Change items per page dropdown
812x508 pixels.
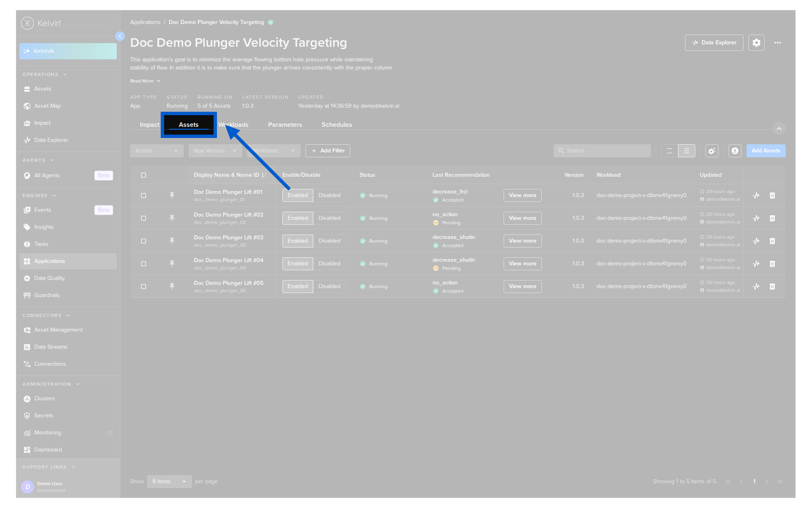169,482
